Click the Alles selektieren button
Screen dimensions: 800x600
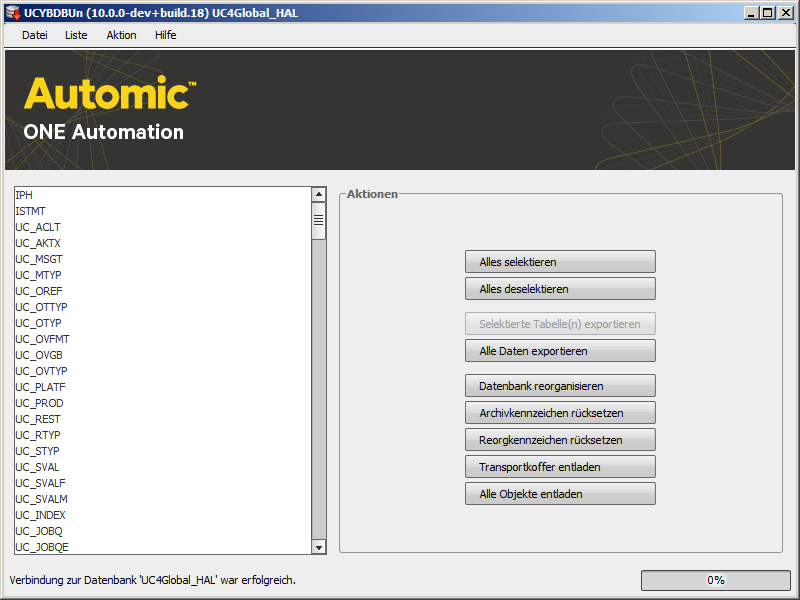tap(560, 262)
